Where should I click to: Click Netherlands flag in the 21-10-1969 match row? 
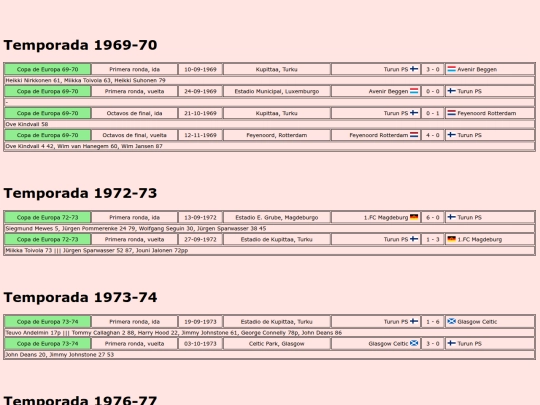coord(451,113)
